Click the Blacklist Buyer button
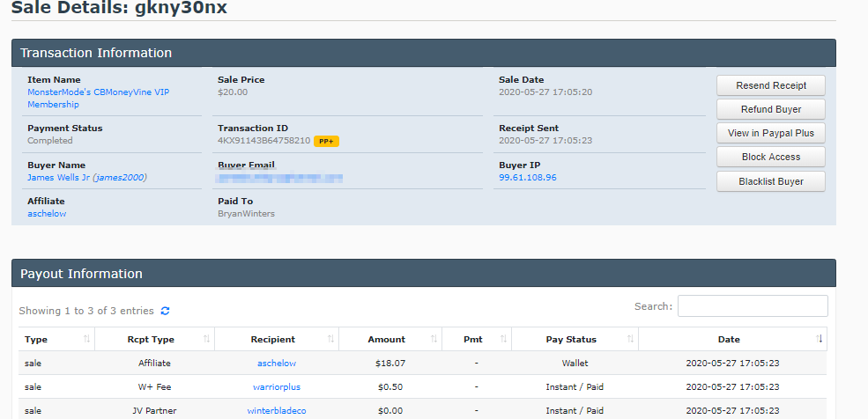 coord(770,181)
